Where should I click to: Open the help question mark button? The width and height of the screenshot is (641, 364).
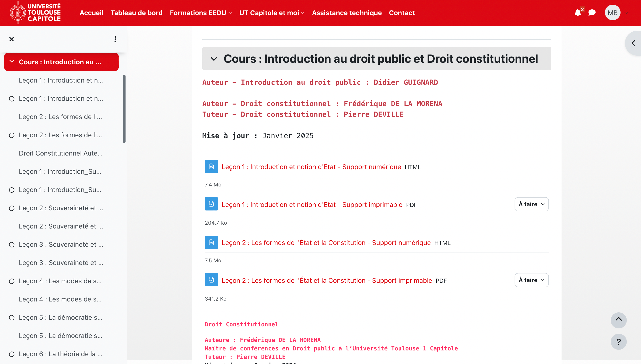[619, 342]
